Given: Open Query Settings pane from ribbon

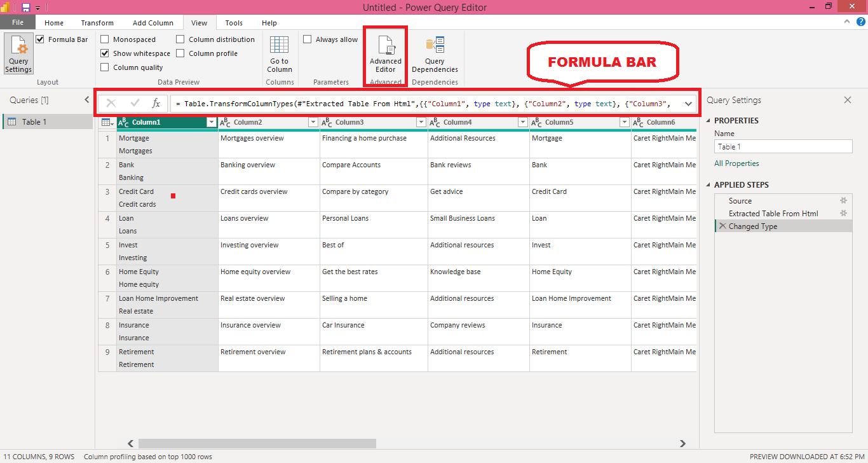Looking at the screenshot, I should 18,53.
